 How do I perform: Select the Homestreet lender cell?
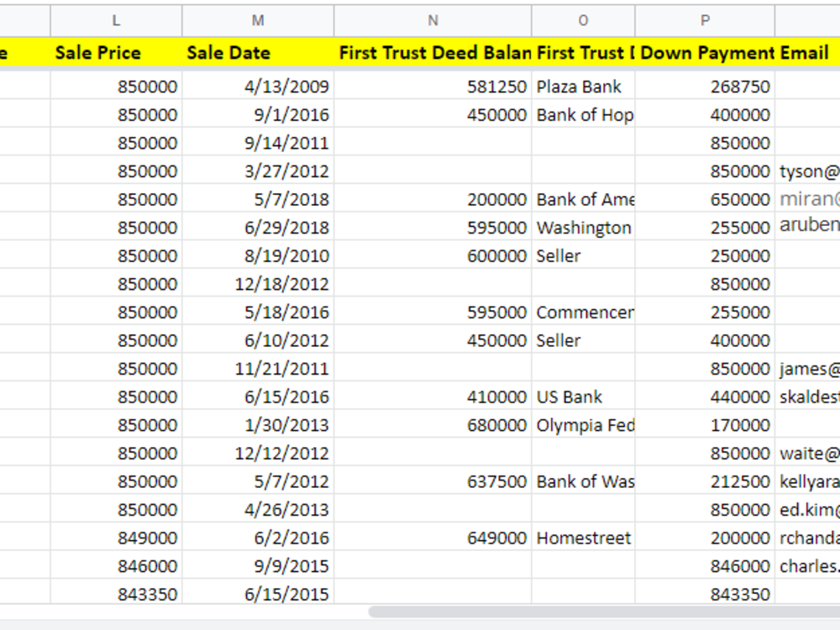click(584, 538)
